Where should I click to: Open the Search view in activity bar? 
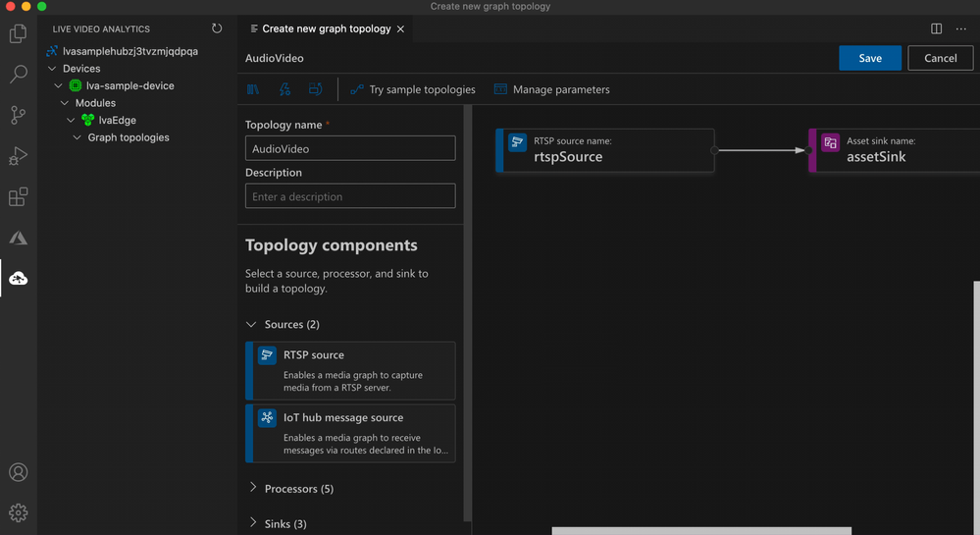(18, 74)
